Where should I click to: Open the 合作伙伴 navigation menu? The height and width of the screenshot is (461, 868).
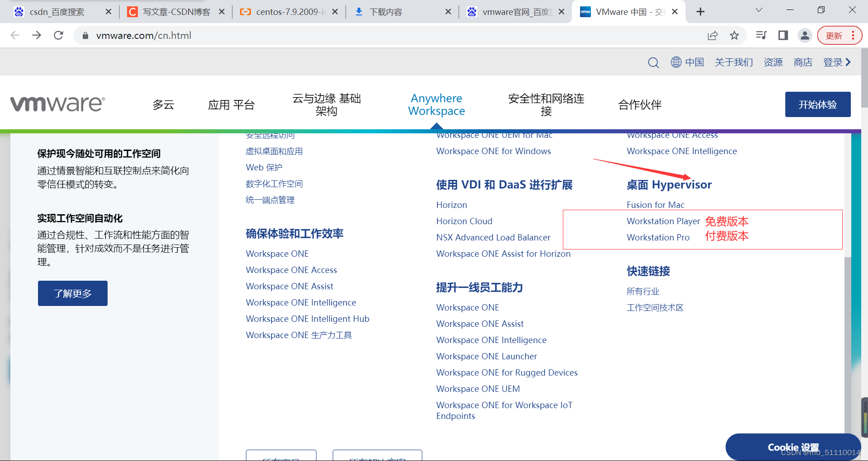[639, 104]
